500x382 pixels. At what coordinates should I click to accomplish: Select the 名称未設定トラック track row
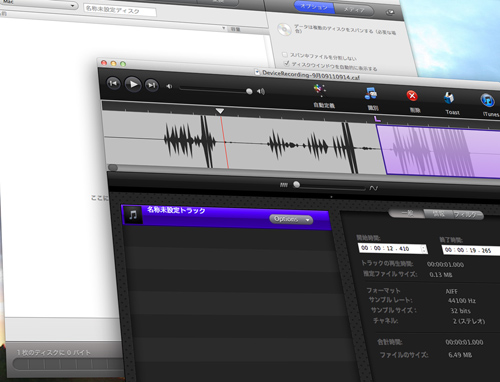tap(227, 217)
